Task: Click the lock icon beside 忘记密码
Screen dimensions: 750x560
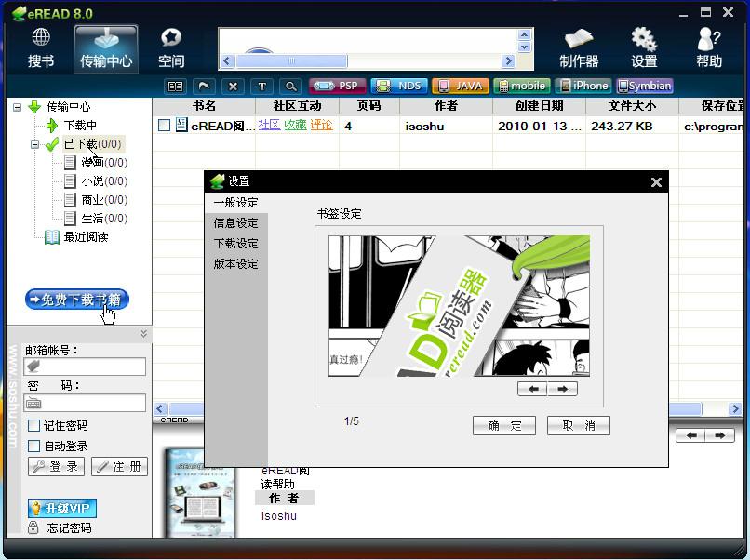Action: pyautogui.click(x=33, y=527)
